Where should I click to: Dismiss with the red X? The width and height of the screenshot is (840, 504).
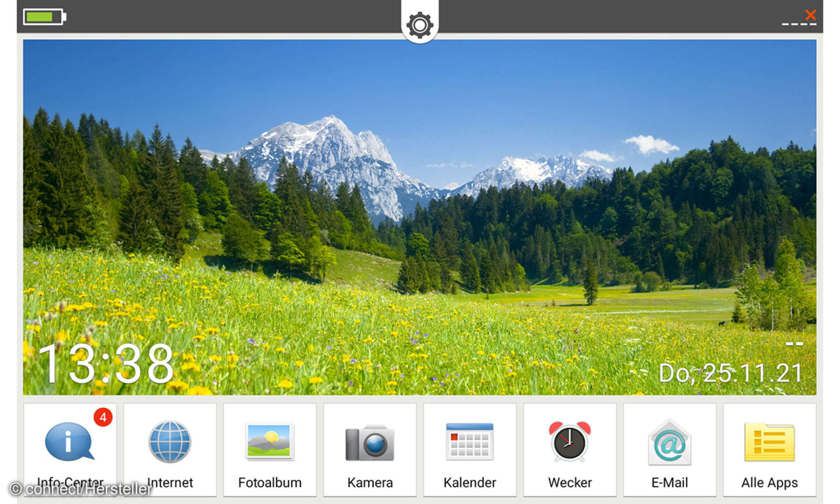810,15
